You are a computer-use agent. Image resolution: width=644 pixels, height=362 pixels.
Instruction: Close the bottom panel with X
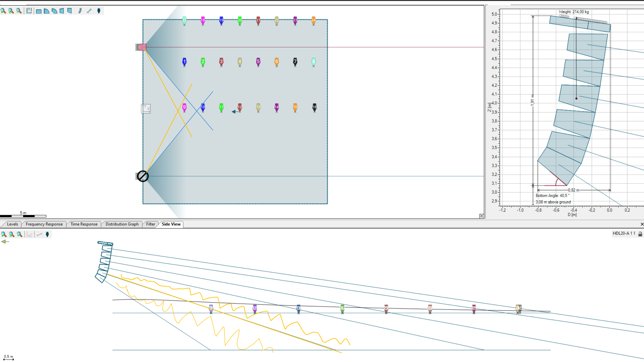click(642, 224)
